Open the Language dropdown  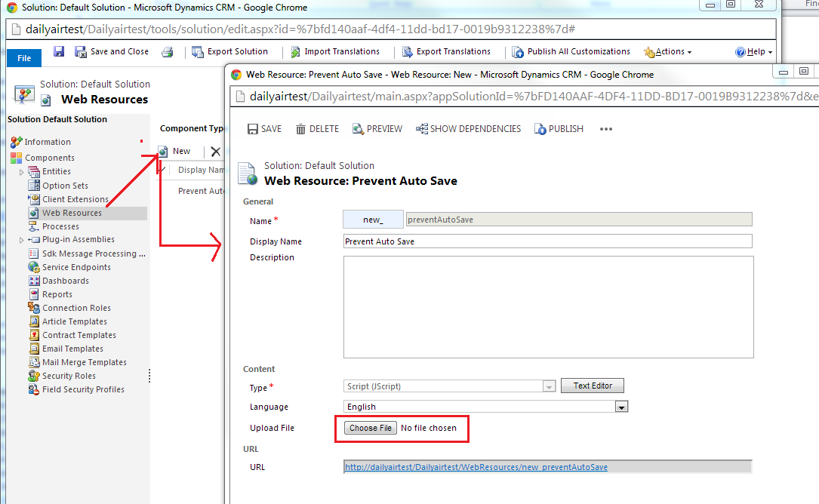(621, 407)
